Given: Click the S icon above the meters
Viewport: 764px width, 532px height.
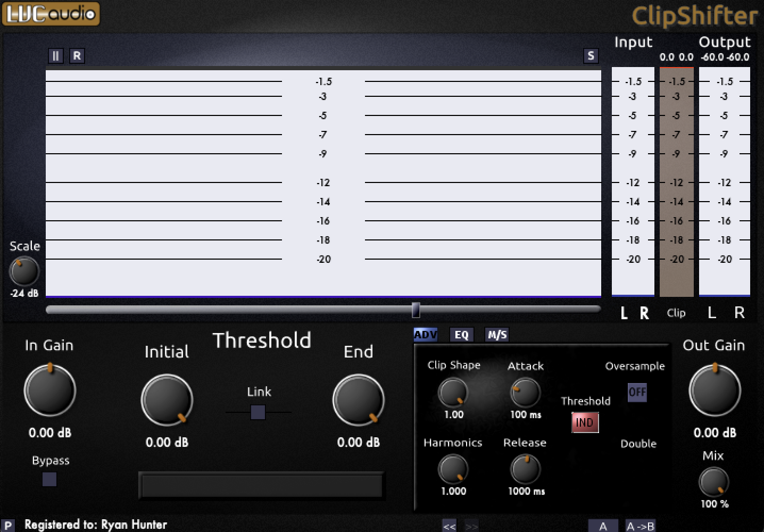Looking at the screenshot, I should (x=591, y=55).
